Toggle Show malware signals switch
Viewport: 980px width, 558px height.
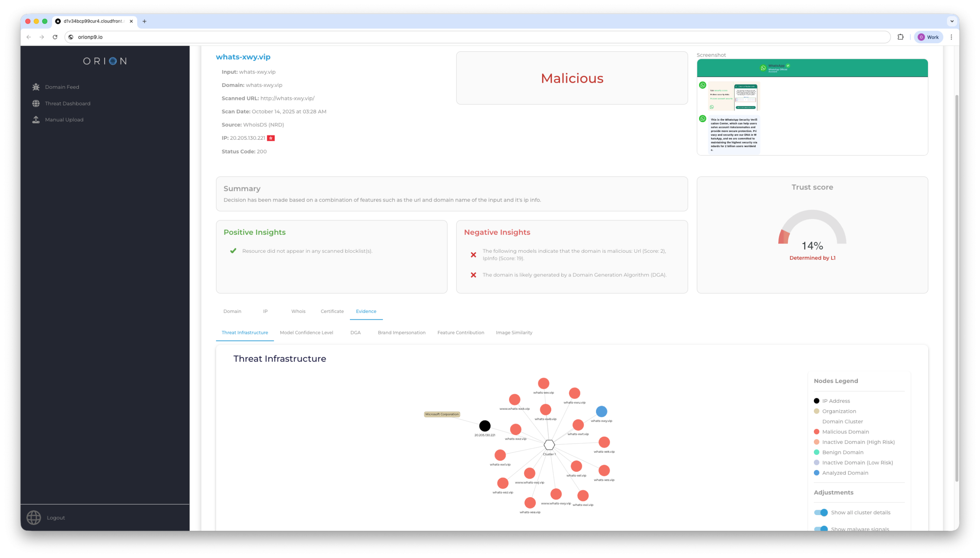coord(821,529)
